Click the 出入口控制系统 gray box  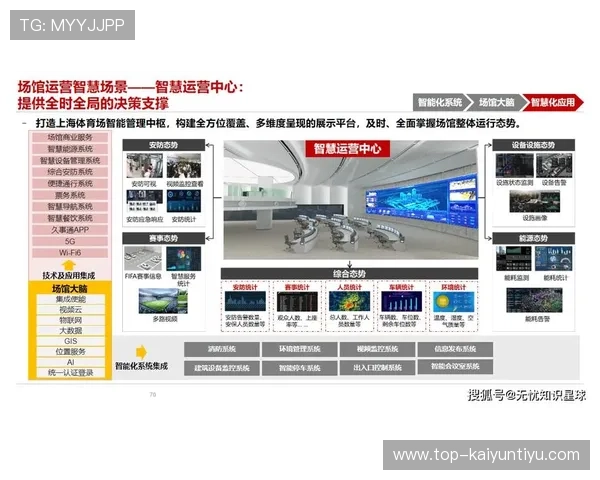point(377,367)
